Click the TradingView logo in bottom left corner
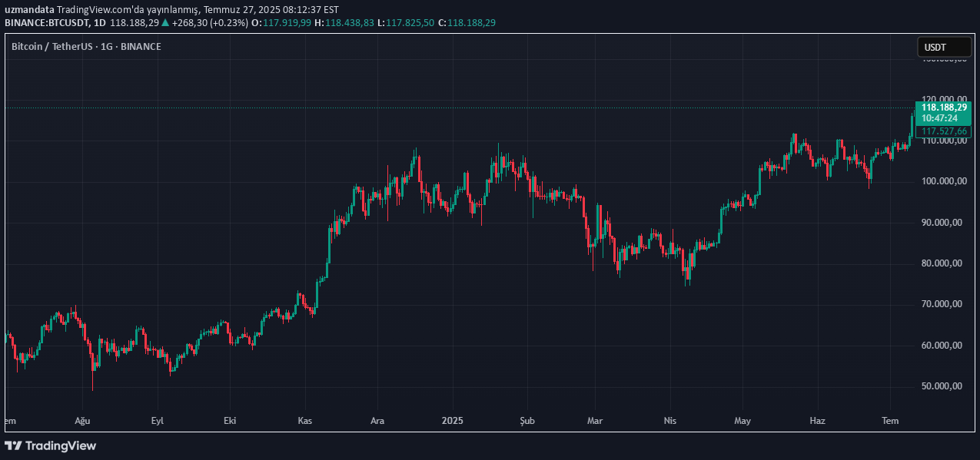Screen dimensions: 980x460 [49, 446]
